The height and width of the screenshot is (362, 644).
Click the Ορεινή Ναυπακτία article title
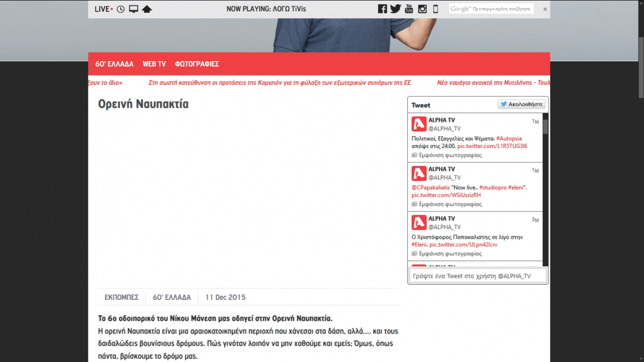[143, 104]
